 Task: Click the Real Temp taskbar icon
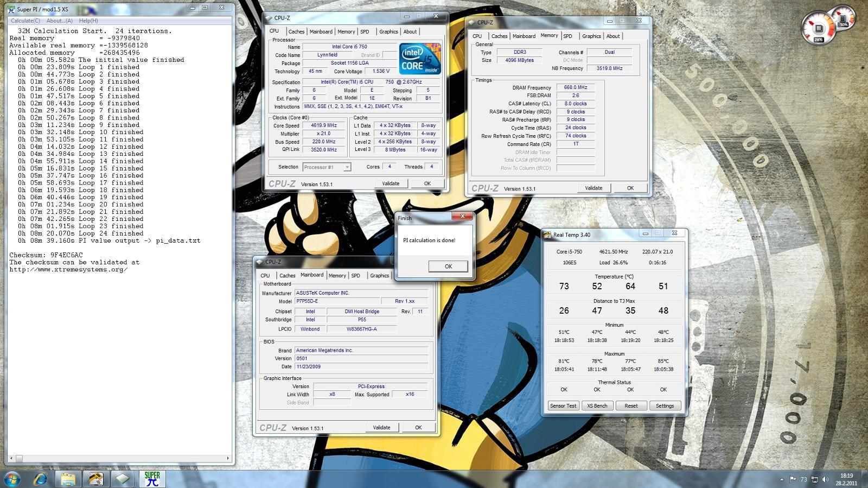95,479
